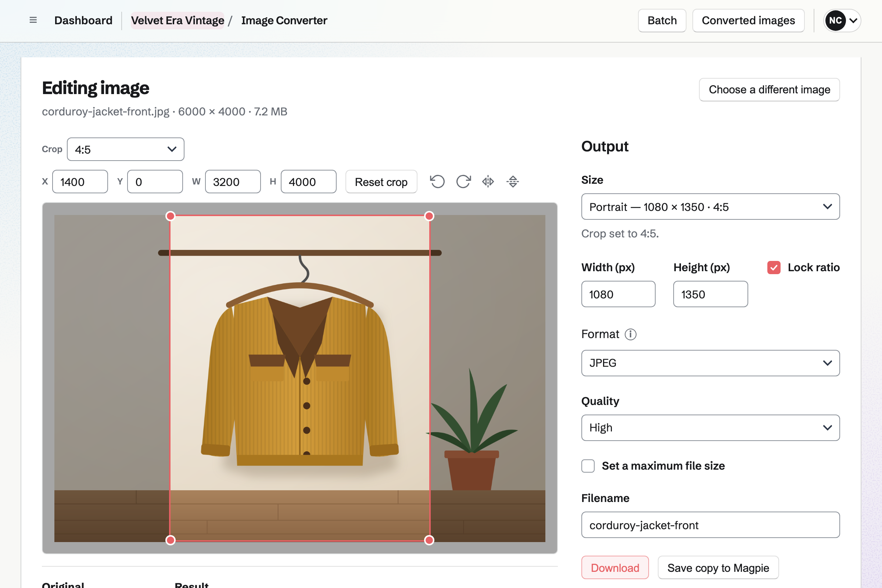Open the Quality High dropdown
Screen dimensions: 882x588
710,427
